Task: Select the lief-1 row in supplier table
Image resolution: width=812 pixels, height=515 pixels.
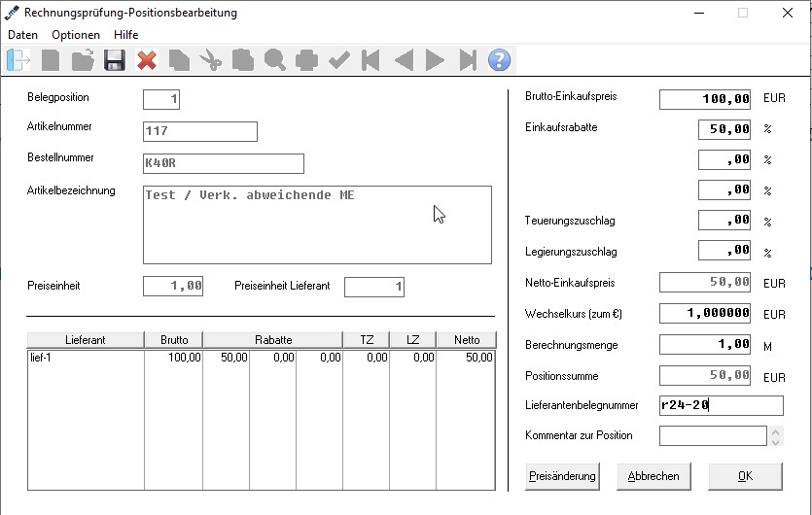Action: point(261,358)
